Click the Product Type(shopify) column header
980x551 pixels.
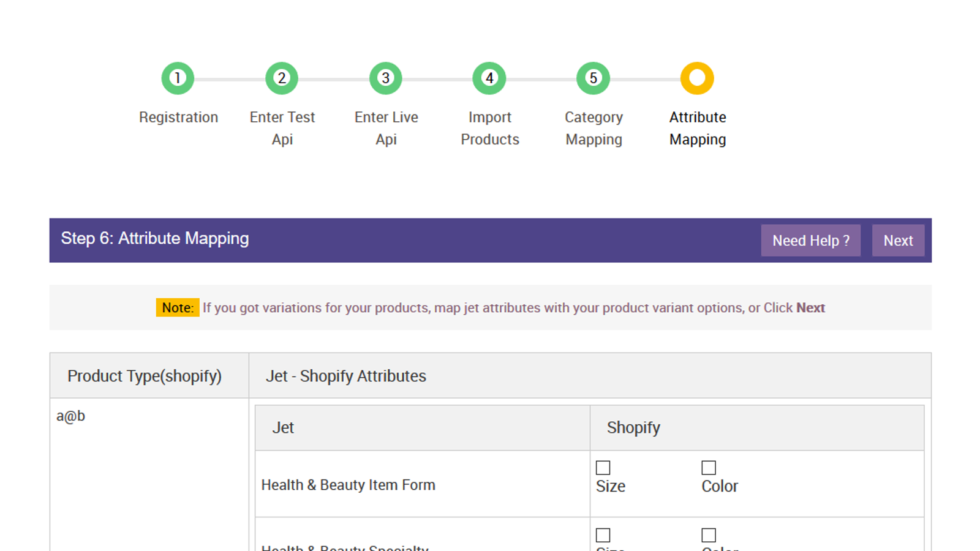tap(145, 375)
